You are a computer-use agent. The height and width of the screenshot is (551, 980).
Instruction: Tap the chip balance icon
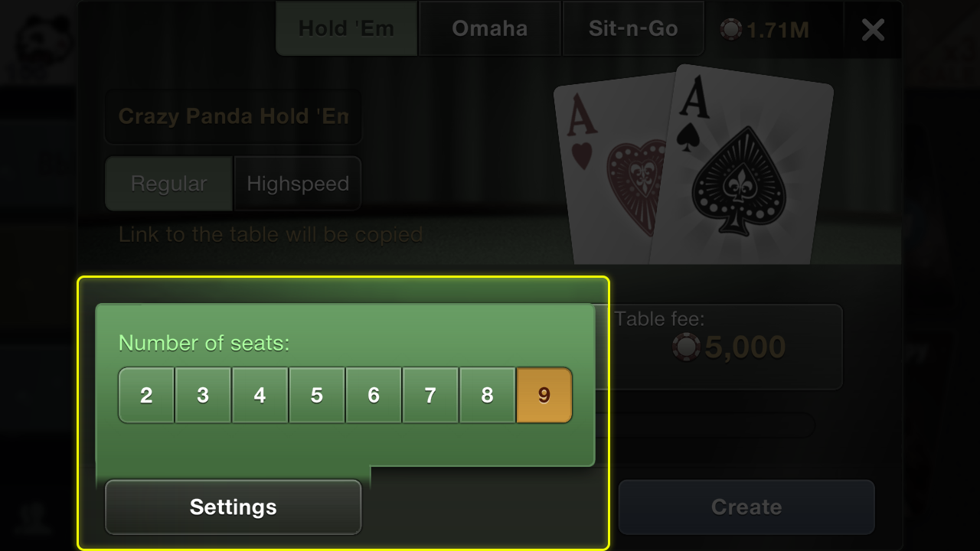coord(731,30)
